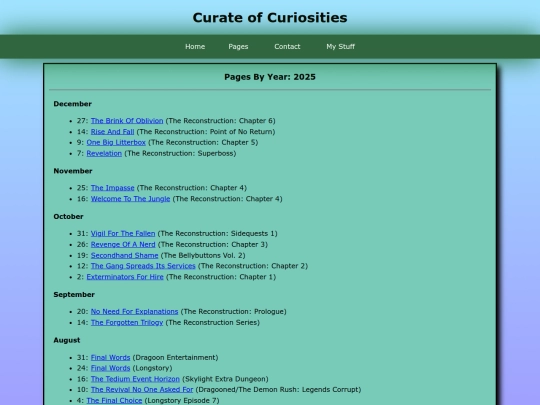Open Final Words link for Dragoon Entertainment
Viewport: 540px width, 405px height.
pos(110,357)
